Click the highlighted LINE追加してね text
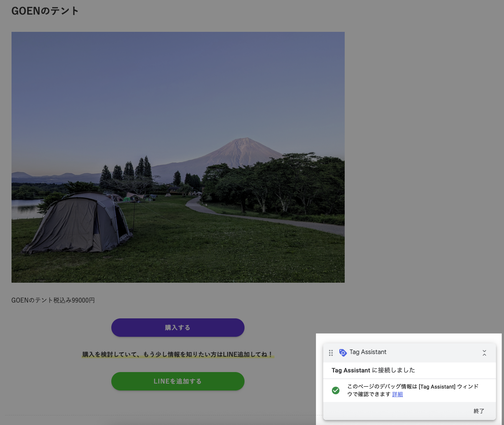 (178, 354)
